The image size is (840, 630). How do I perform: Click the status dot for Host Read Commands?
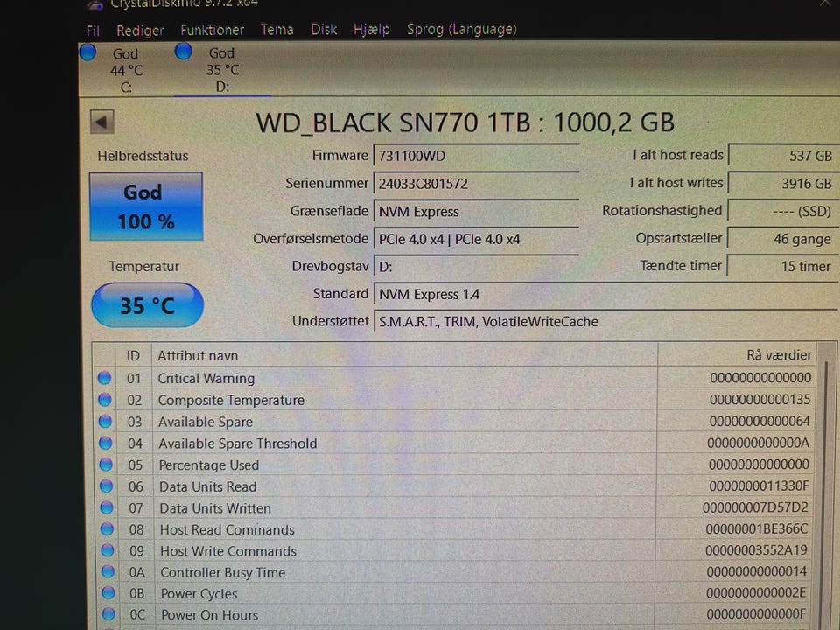pyautogui.click(x=107, y=528)
